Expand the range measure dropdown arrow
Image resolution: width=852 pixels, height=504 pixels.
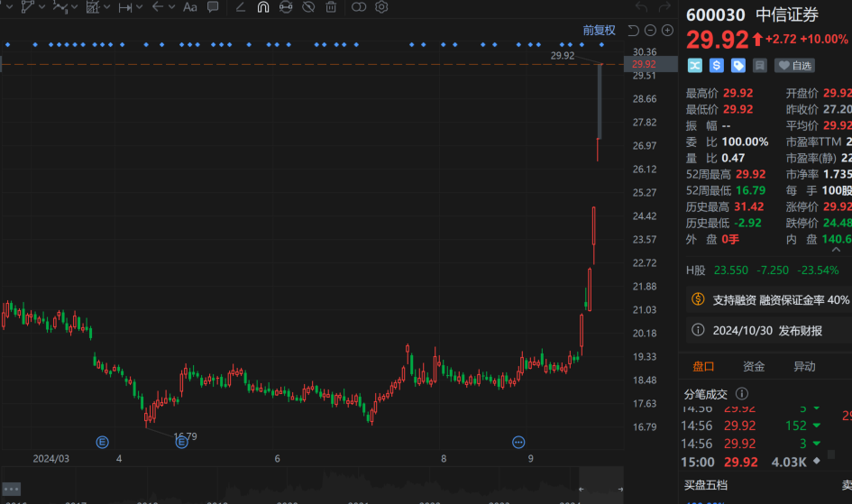coord(140,7)
